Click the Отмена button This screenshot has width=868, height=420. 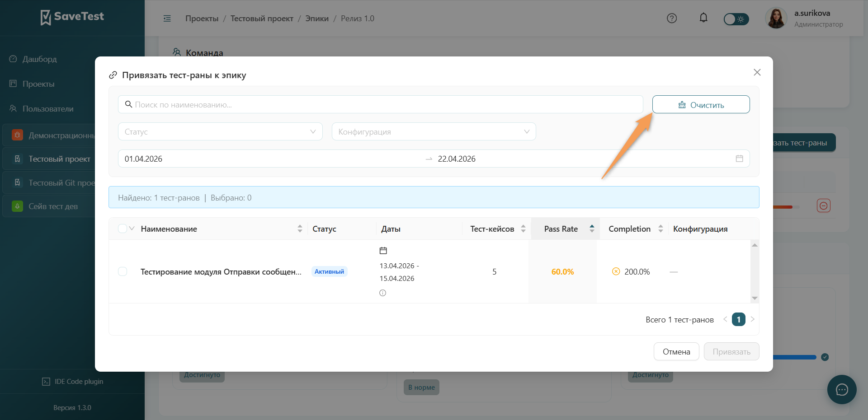click(x=676, y=351)
